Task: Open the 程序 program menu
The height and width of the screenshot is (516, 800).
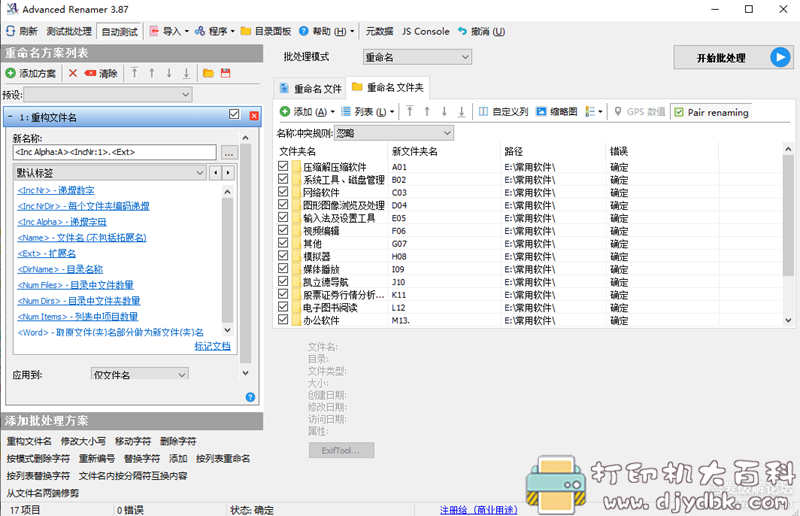Action: point(215,31)
